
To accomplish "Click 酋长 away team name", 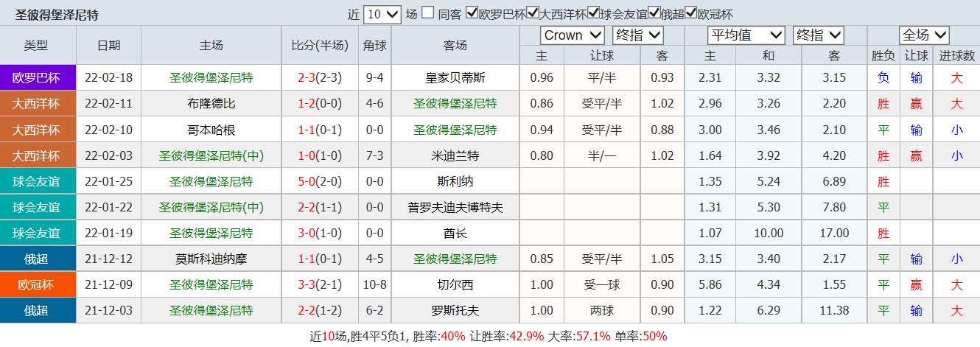I will [x=455, y=233].
